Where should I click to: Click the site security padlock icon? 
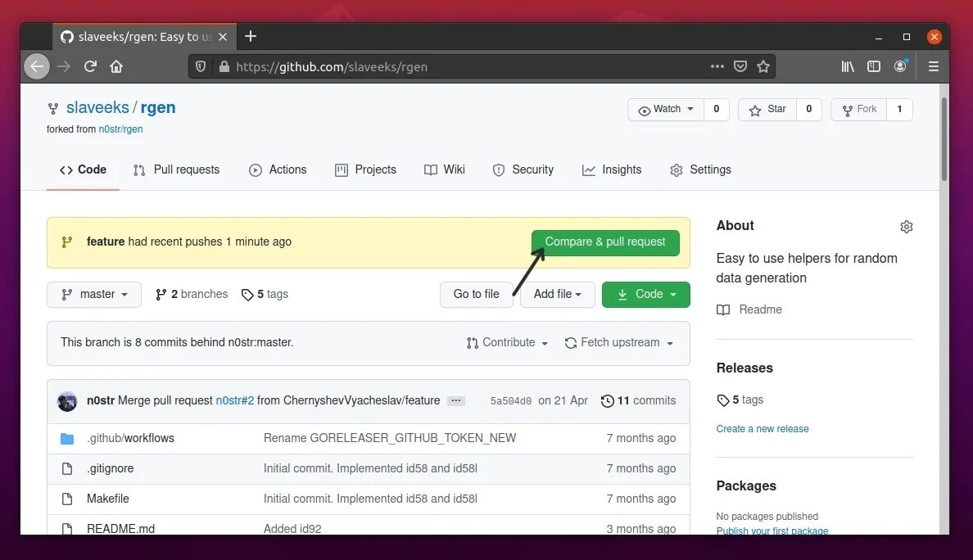(224, 66)
